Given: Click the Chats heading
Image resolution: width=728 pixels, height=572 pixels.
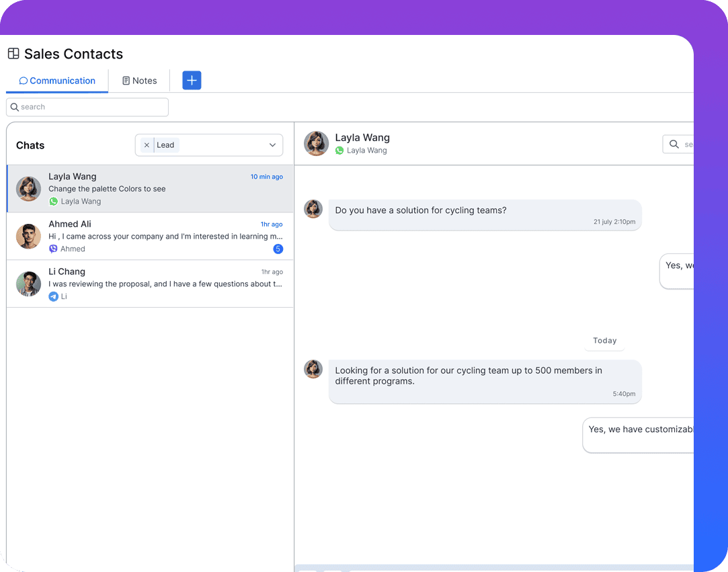Looking at the screenshot, I should click(30, 145).
